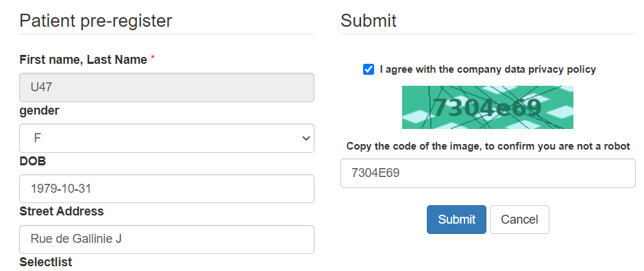Focus the captcha code field containing 7304E69
Viewport: 644px width, 271px height.
488,173
